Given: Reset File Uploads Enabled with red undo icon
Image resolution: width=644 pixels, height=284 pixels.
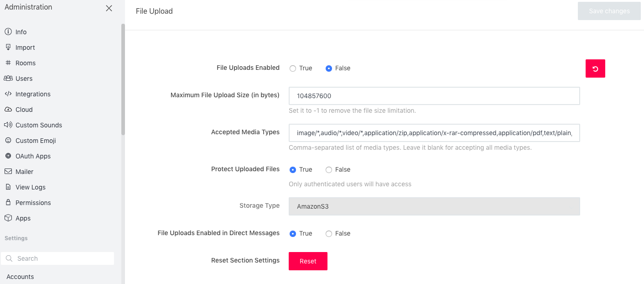Looking at the screenshot, I should click(595, 68).
